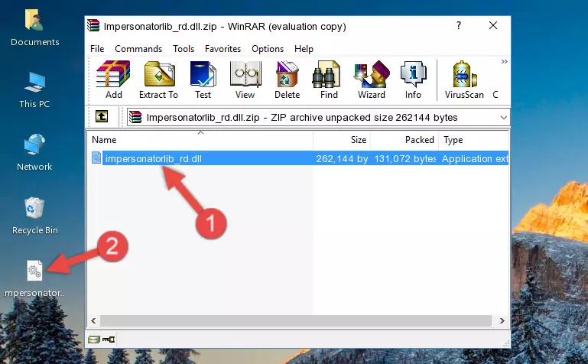Screen dimensions: 588x364
Task: Open the Find binoculars tool
Action: 329,80
